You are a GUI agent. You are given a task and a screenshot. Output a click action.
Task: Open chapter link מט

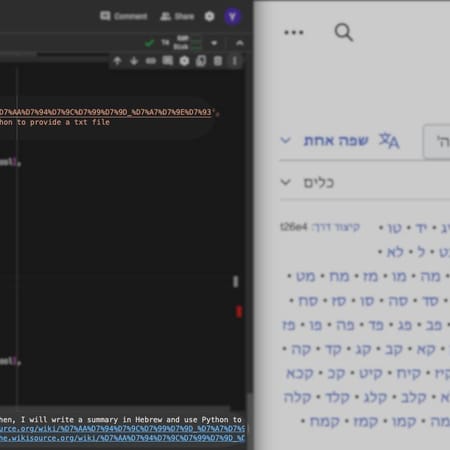[x=306, y=276]
